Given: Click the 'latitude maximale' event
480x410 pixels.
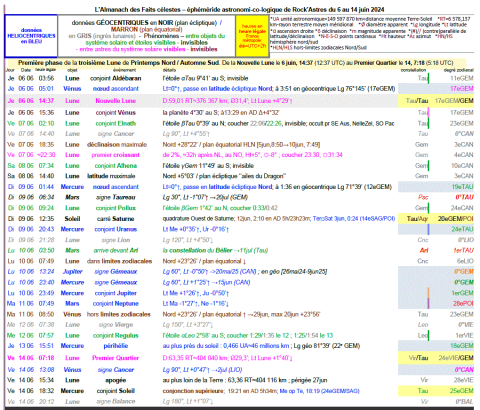Looking at the screenshot, I should (116, 176).
